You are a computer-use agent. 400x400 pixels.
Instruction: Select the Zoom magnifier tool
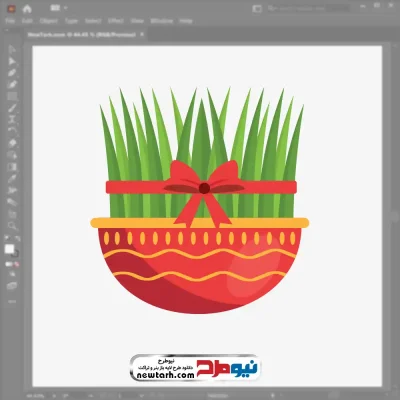[12, 226]
